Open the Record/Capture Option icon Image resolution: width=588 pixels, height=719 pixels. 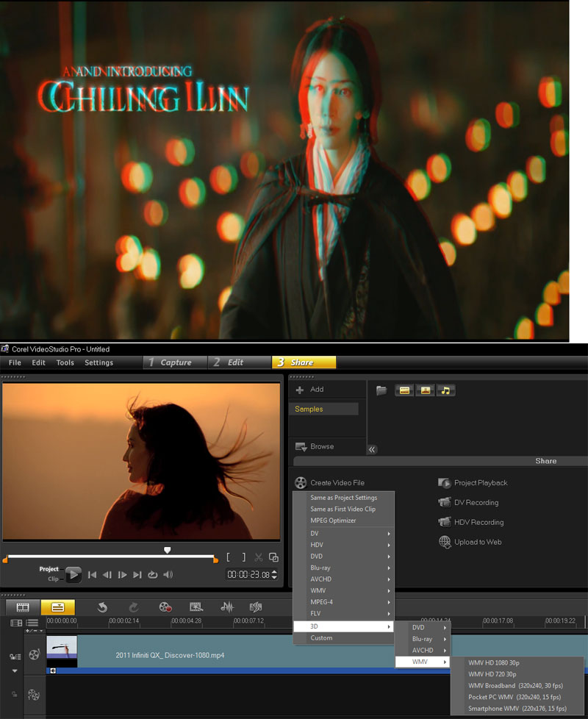pyautogui.click(x=165, y=607)
